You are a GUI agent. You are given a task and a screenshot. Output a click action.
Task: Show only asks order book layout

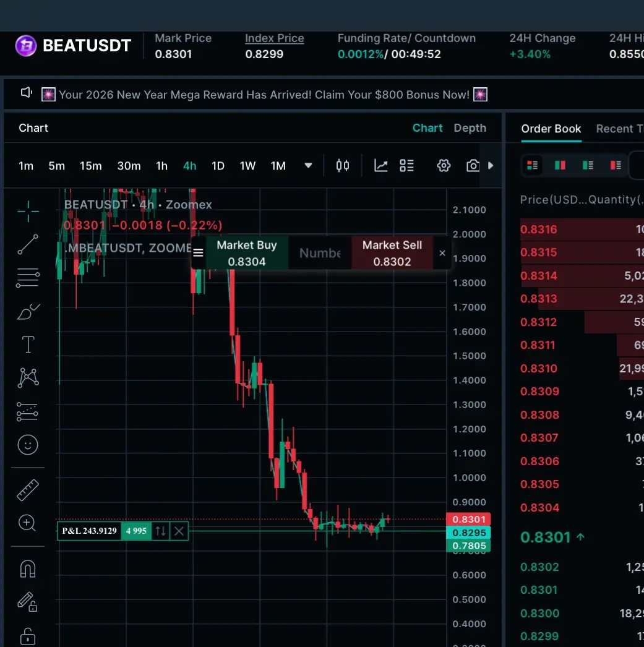[616, 165]
